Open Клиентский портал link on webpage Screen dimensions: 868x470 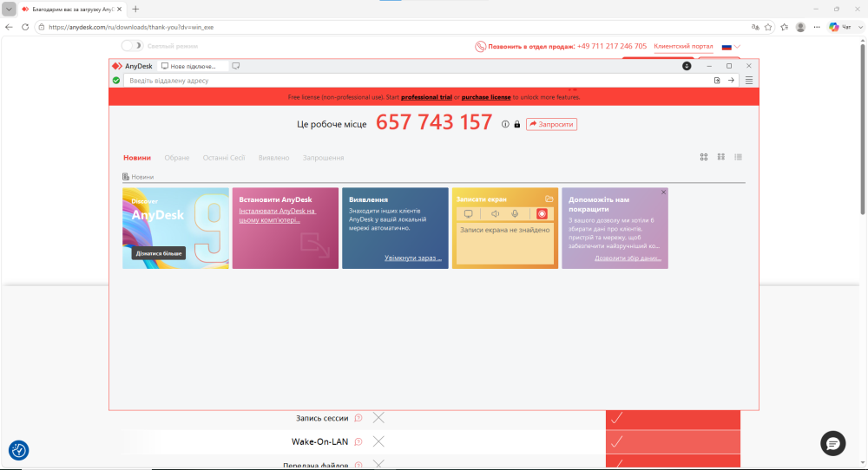coord(683,47)
